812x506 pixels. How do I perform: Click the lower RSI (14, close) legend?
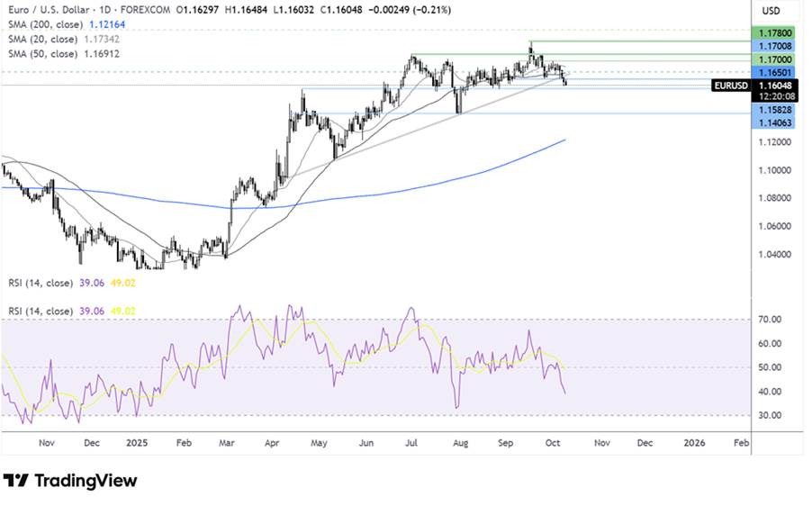click(x=41, y=311)
